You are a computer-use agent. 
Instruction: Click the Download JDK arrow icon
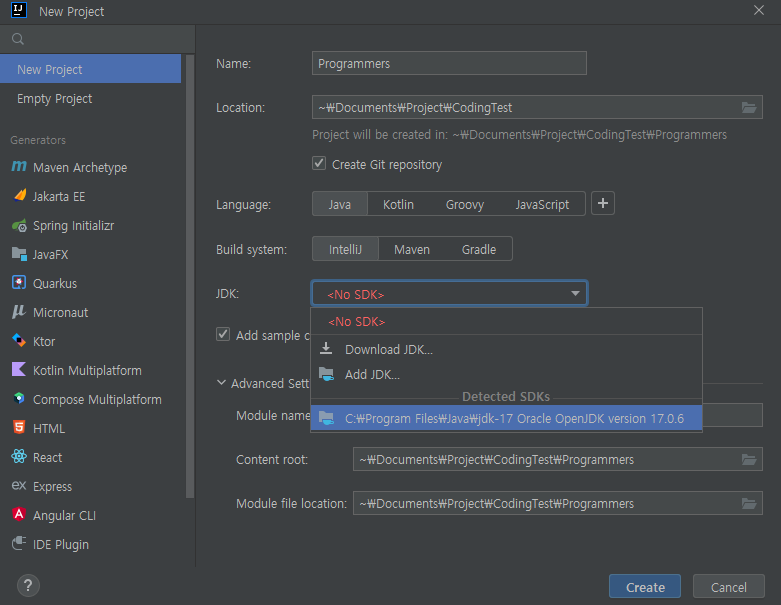[x=326, y=349]
